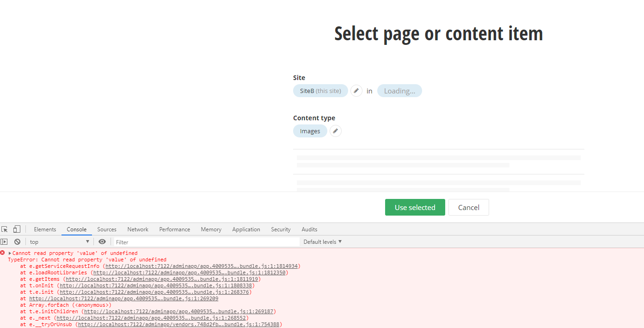Open loadRootLibraries source link
Image resolution: width=644 pixels, height=328 pixels.
(189, 273)
